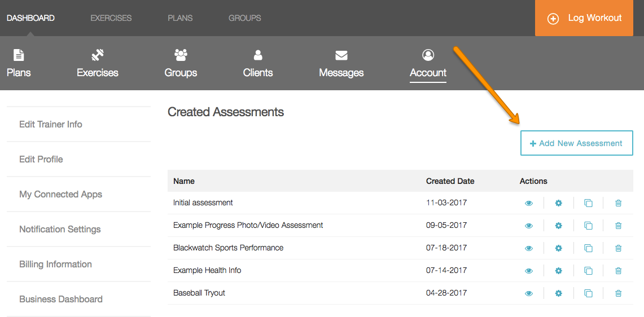Click the date 07-14-2017
The width and height of the screenshot is (644, 317).
click(446, 270)
